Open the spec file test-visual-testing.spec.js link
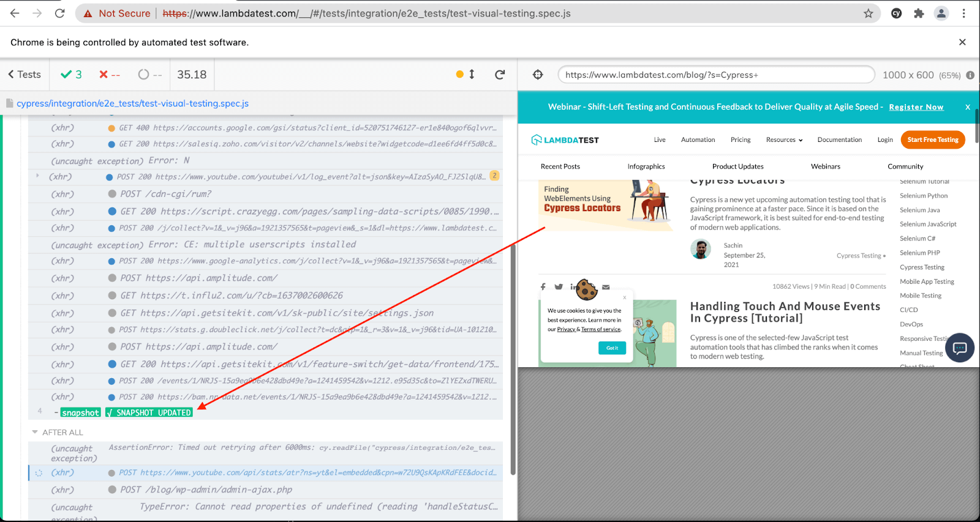Viewport: 980px width, 522px height. pos(132,103)
